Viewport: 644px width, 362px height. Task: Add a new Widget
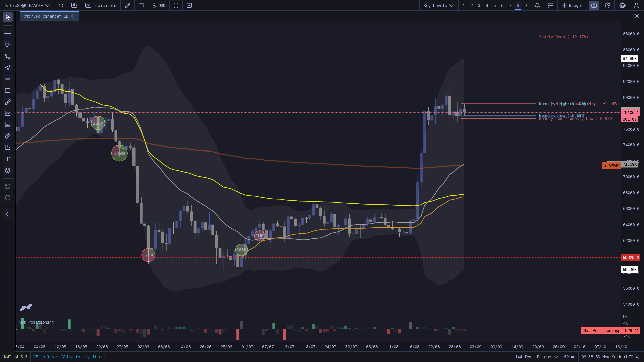(573, 5)
